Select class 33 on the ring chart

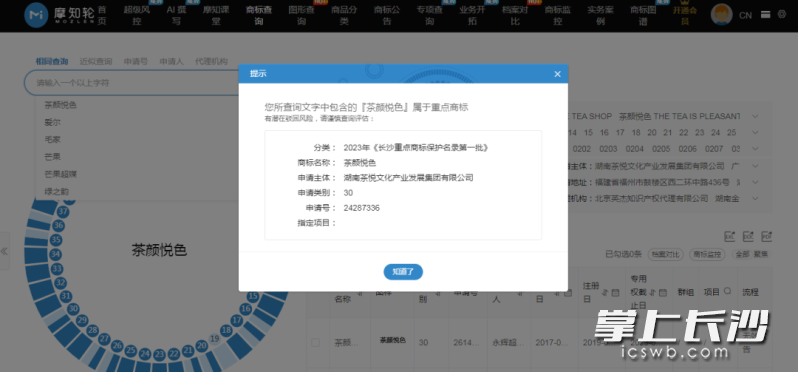pos(57,268)
